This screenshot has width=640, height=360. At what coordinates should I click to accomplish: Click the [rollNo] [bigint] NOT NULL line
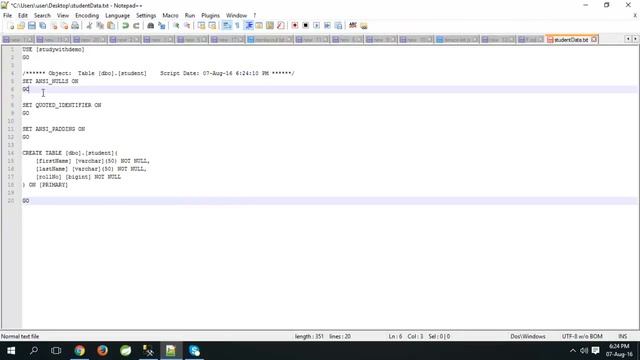pos(78,177)
